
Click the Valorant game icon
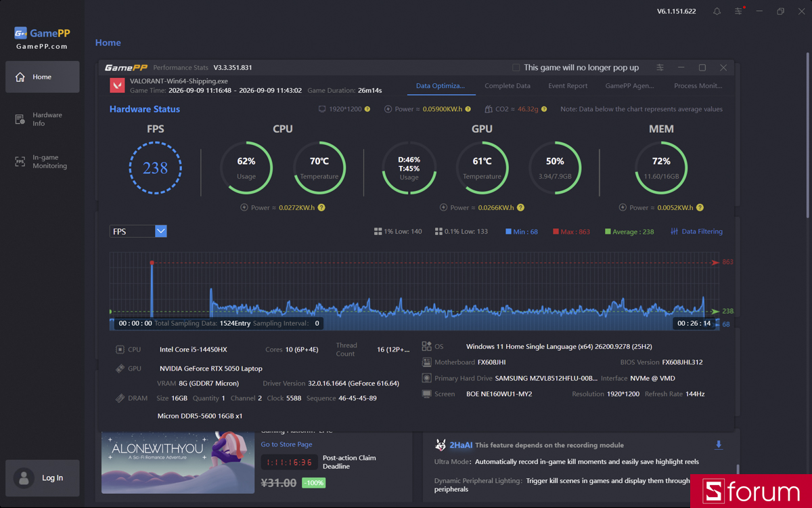pyautogui.click(x=117, y=85)
